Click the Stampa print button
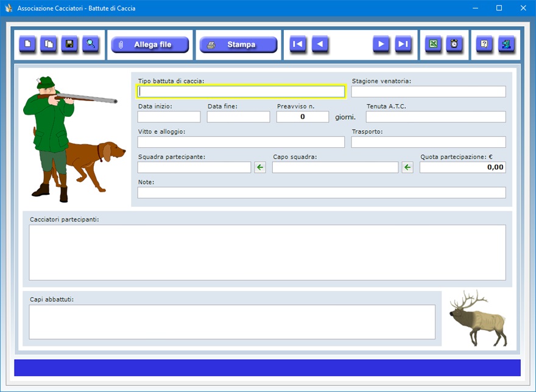 click(x=238, y=44)
